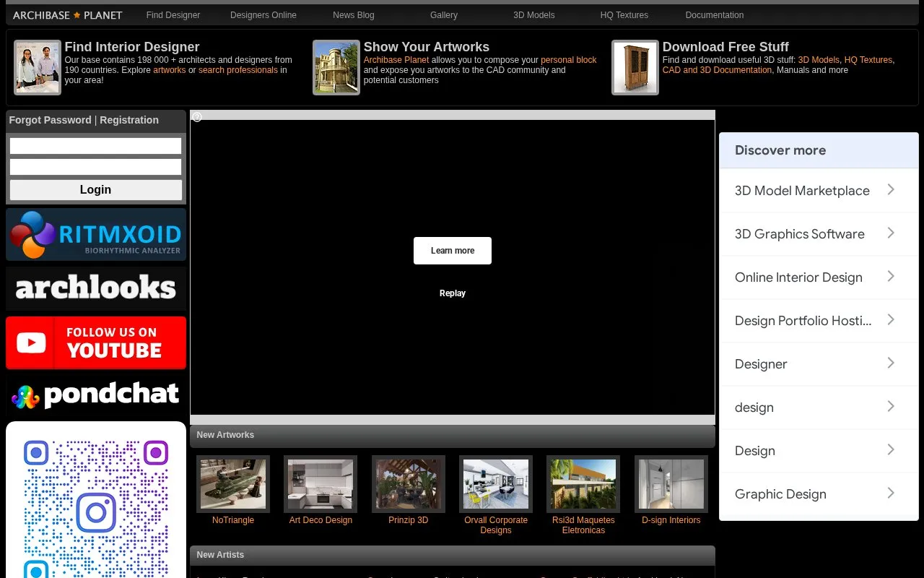Open the pondchat banner
This screenshot has height=578, width=924.
[96, 395]
